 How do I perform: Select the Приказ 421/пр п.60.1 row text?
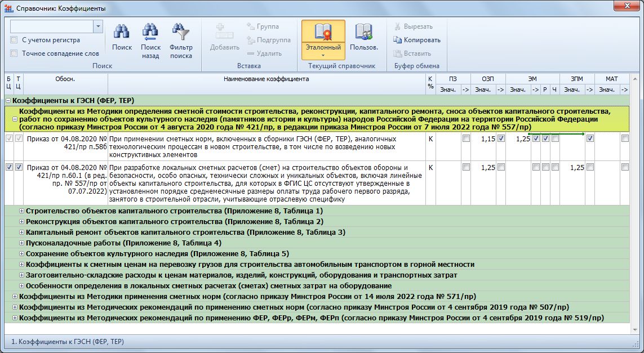(66, 180)
